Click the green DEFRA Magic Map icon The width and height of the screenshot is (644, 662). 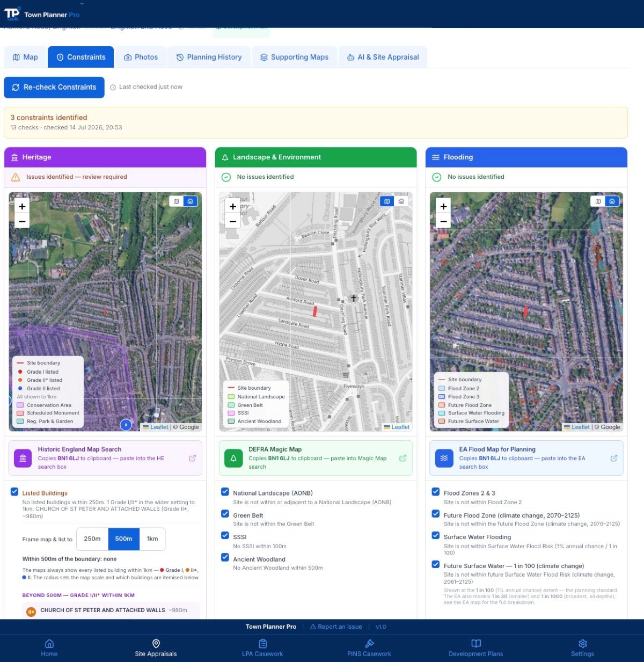pos(233,458)
